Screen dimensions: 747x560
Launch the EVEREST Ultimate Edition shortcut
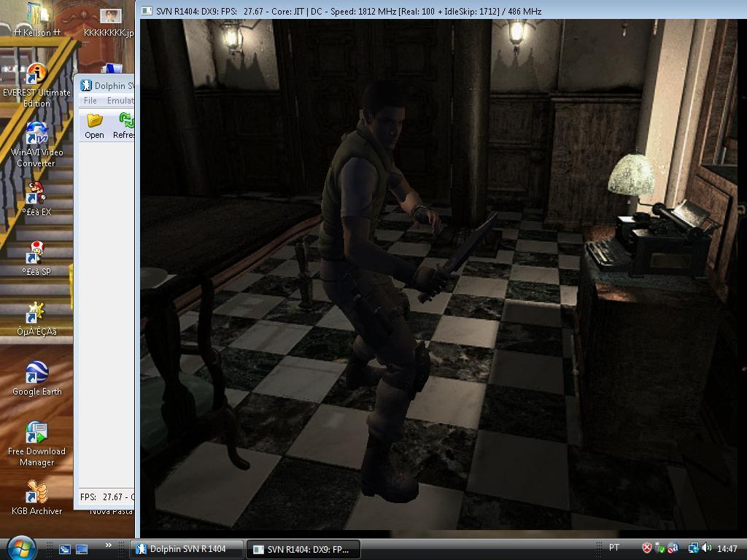coord(36,85)
